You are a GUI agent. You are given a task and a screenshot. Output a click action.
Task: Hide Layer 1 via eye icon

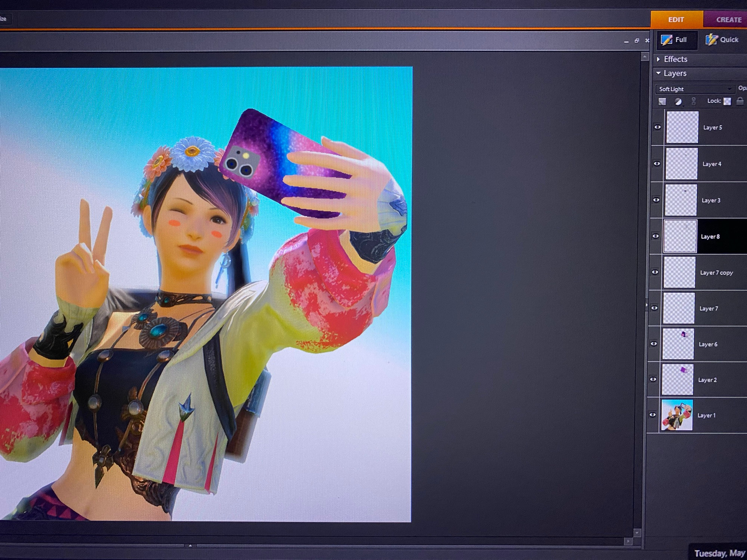pos(653,415)
